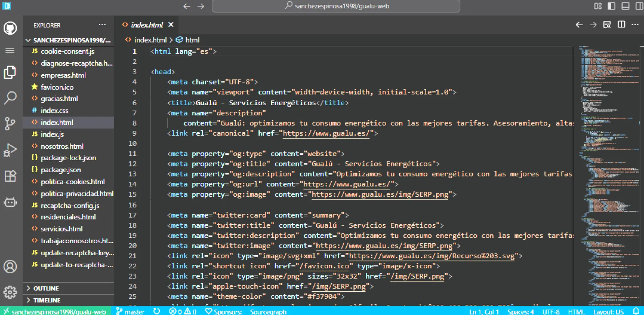Change indentation via Spaces: 4
The image size is (644, 315).
(521, 312)
